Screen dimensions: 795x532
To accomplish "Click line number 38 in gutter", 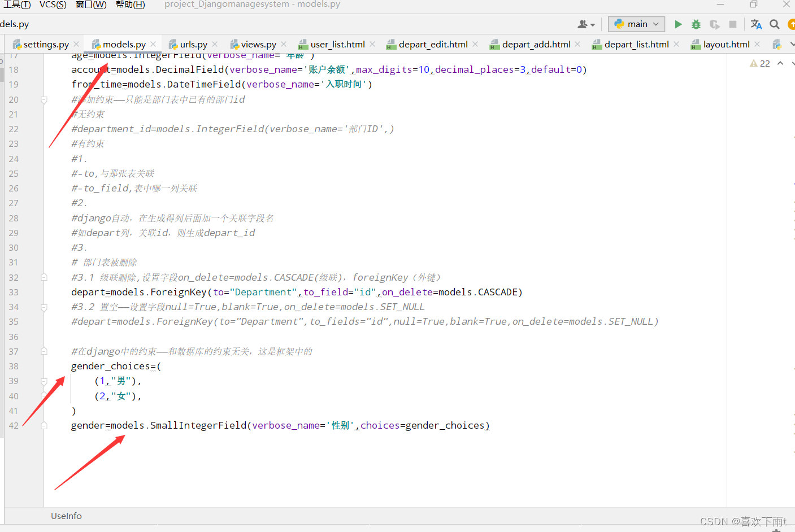I will click(14, 366).
